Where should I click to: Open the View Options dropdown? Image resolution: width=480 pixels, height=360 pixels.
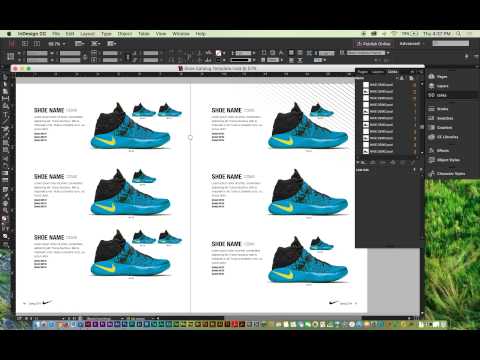(80, 44)
